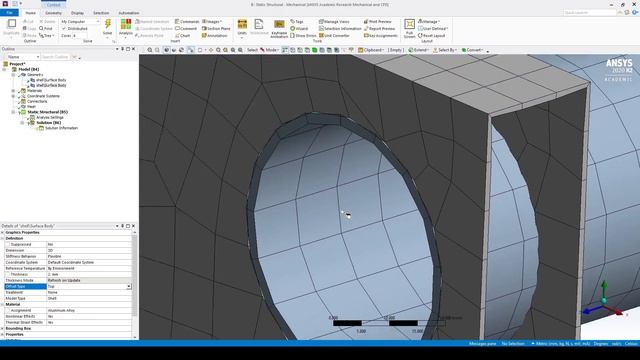Click the Full Screen icon
Image resolution: width=640 pixels, height=360 pixels.
click(409, 24)
